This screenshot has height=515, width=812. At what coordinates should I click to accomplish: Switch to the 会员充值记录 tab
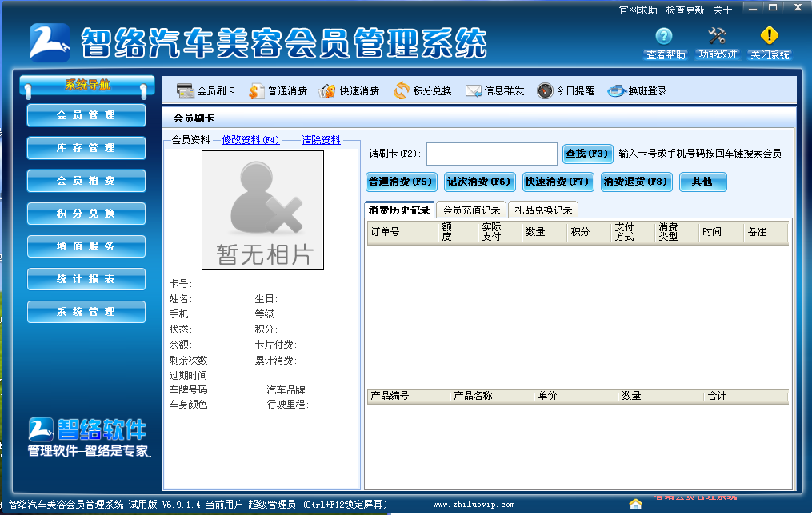[471, 210]
